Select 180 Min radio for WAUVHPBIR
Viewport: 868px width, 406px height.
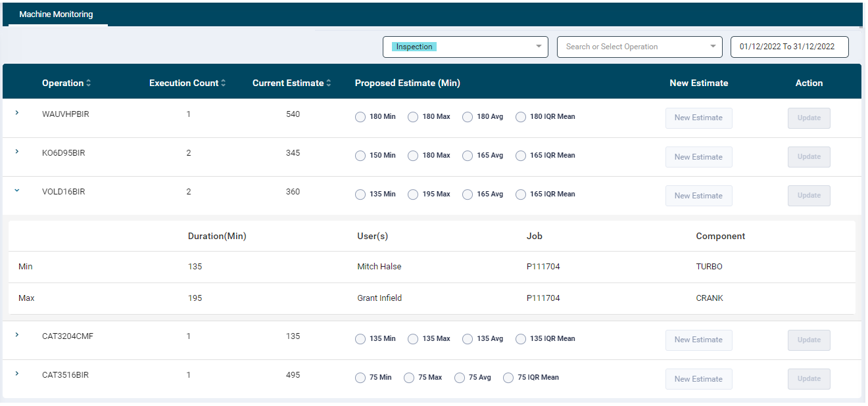360,117
